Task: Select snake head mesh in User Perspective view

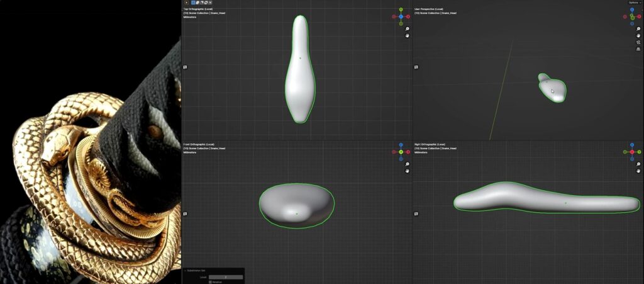Action: coord(552,88)
